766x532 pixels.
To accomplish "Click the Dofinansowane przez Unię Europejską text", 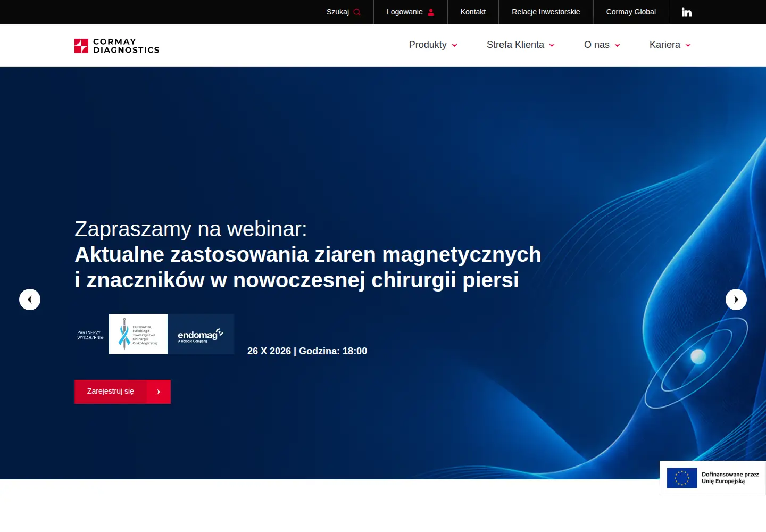I will pyautogui.click(x=730, y=478).
